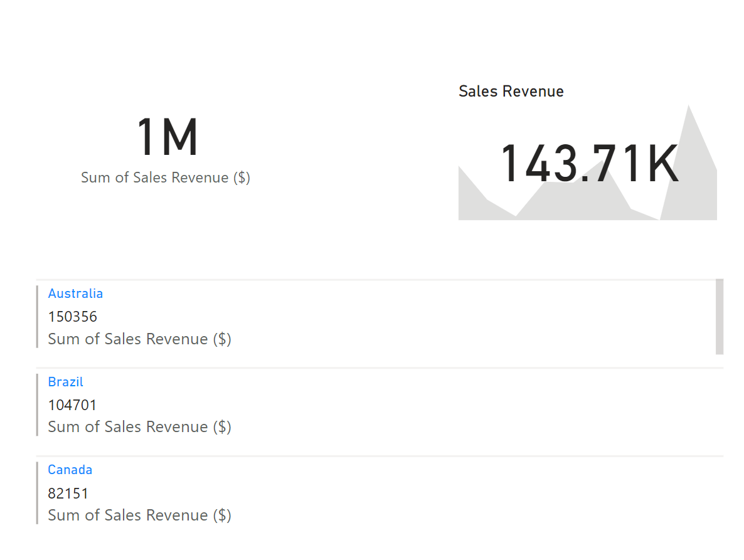
Task: Select the Canada category title
Action: pos(70,470)
